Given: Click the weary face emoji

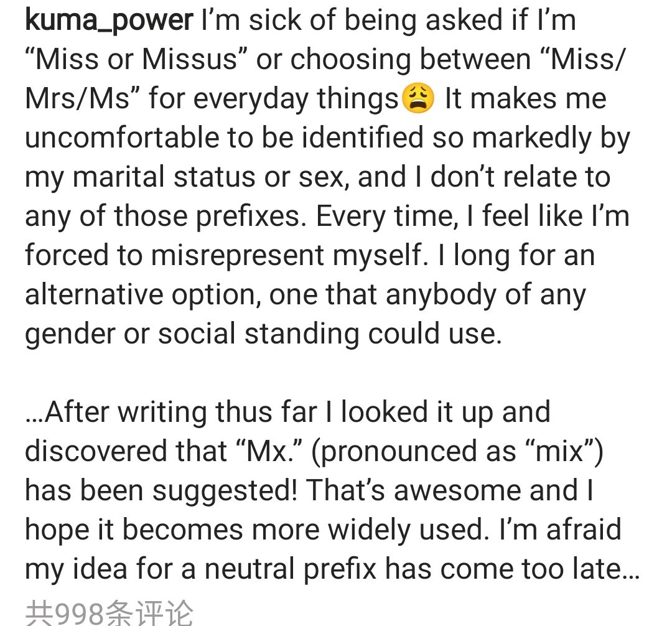Looking at the screenshot, I should point(418,99).
